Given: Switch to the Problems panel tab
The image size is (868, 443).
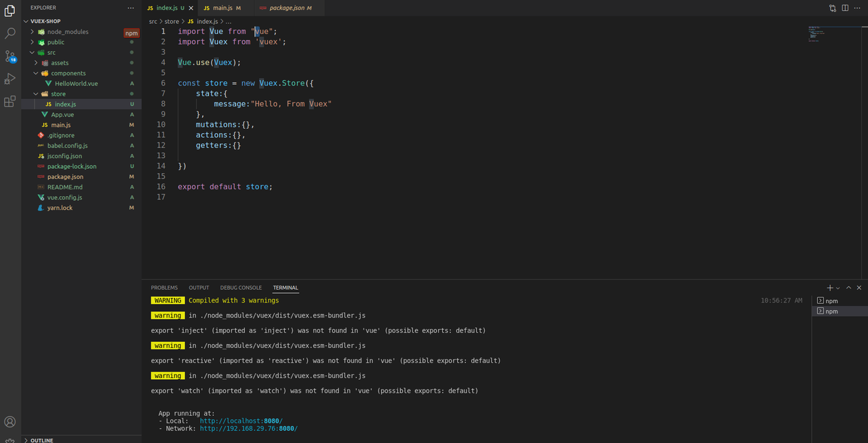Looking at the screenshot, I should click(x=164, y=288).
